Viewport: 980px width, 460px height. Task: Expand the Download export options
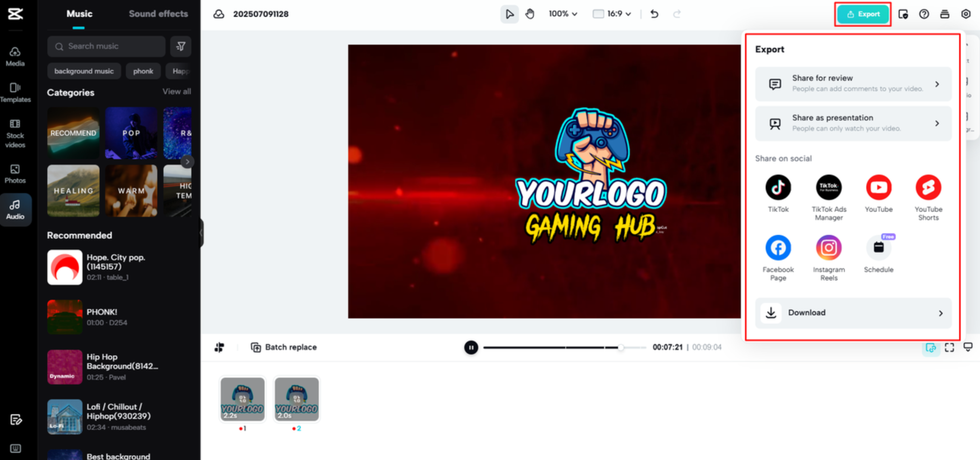tap(853, 313)
